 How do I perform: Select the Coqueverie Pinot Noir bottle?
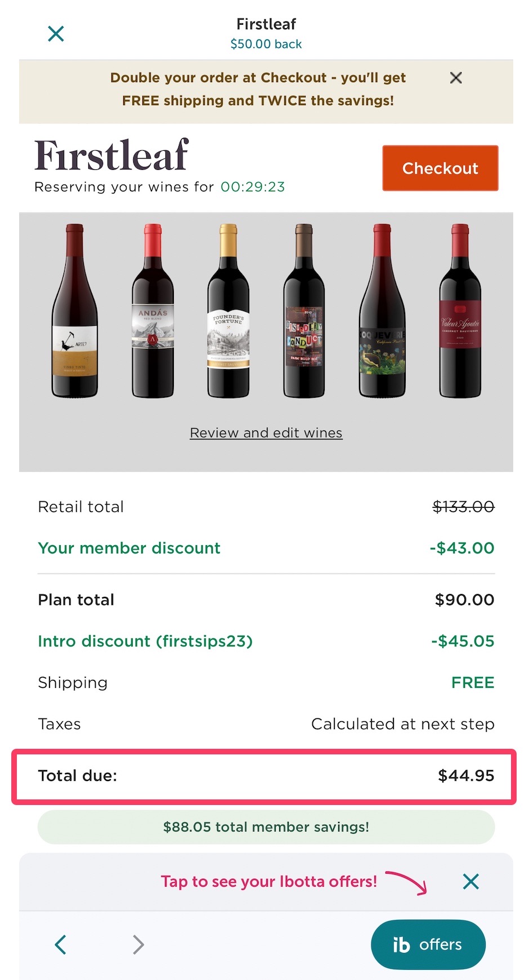(x=382, y=311)
